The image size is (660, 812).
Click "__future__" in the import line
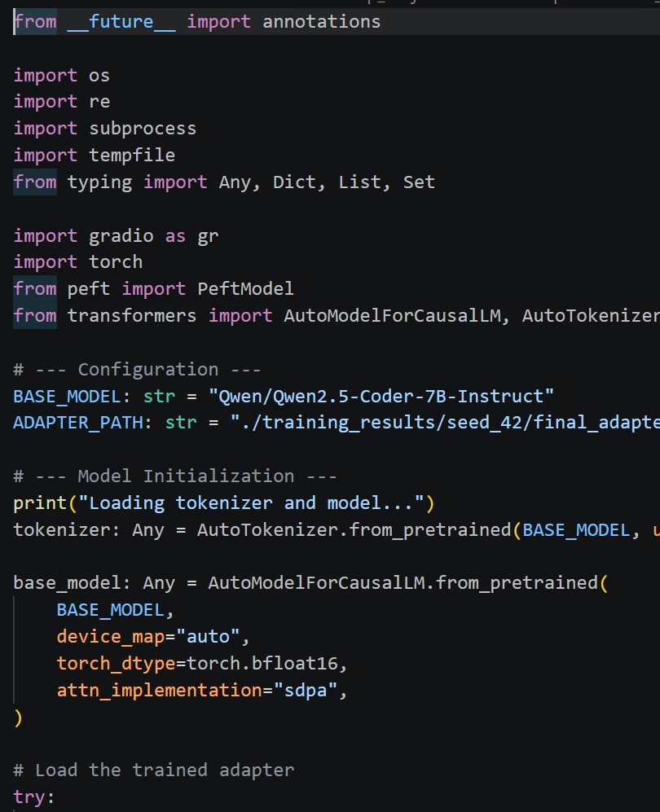click(121, 22)
